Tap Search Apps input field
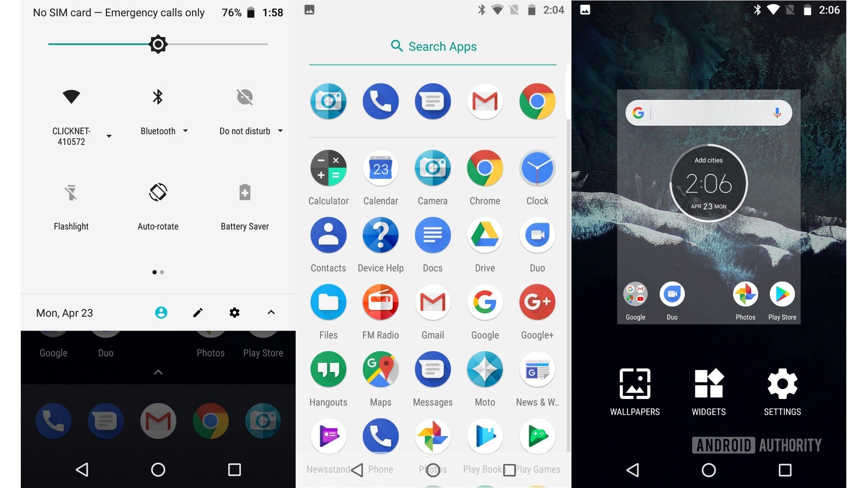The width and height of the screenshot is (868, 488). tap(434, 47)
